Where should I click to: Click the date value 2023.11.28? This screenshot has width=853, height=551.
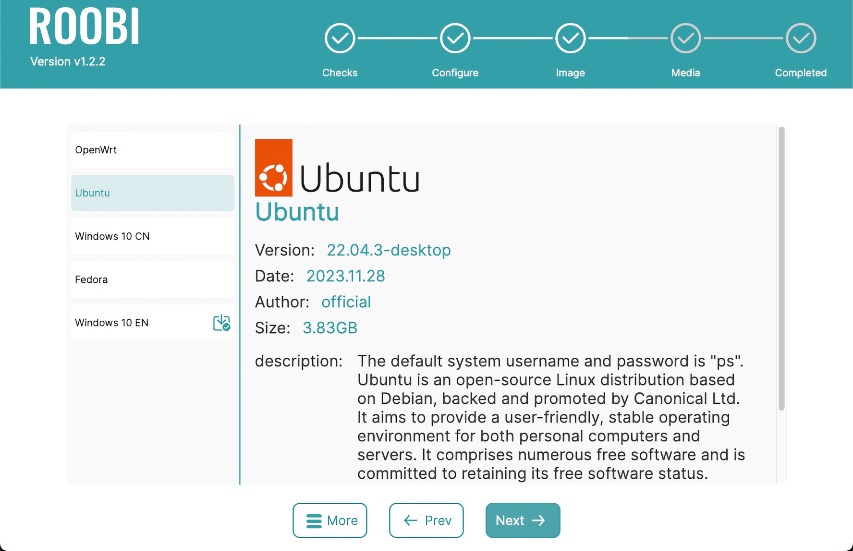point(345,276)
